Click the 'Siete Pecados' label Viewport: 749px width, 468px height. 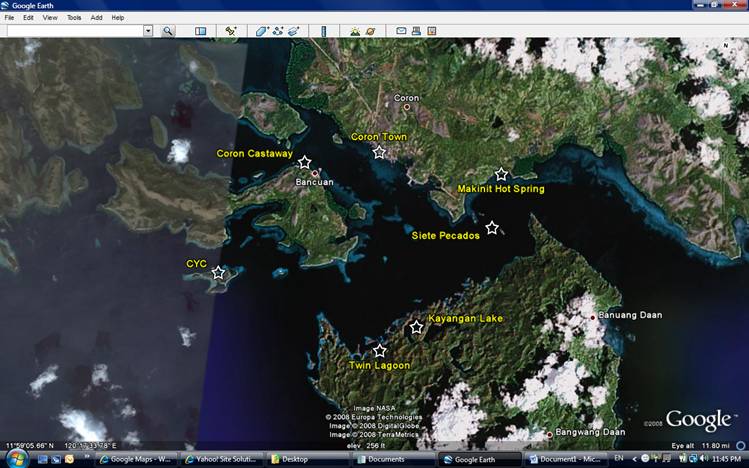tap(446, 235)
